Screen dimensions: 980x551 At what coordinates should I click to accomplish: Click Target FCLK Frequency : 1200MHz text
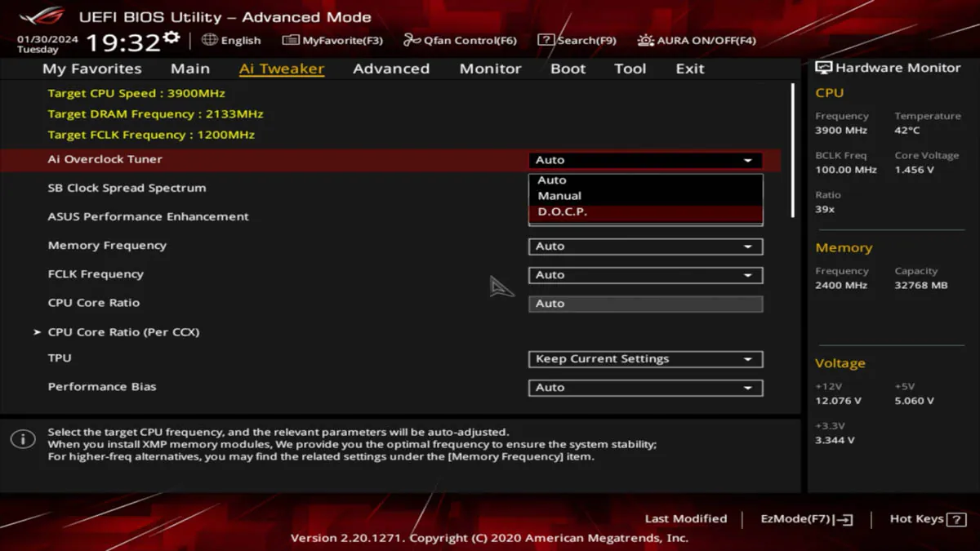coord(151,135)
